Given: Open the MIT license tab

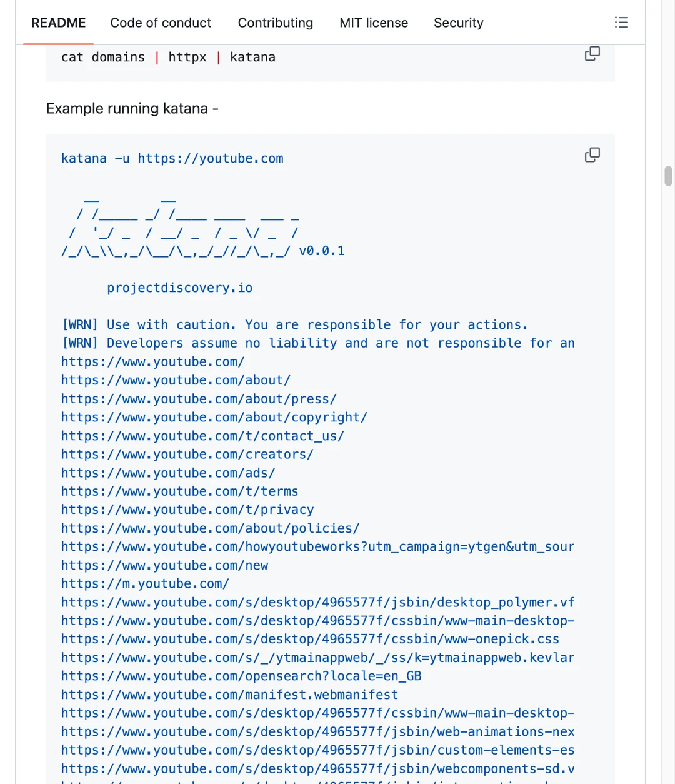Looking at the screenshot, I should [374, 23].
